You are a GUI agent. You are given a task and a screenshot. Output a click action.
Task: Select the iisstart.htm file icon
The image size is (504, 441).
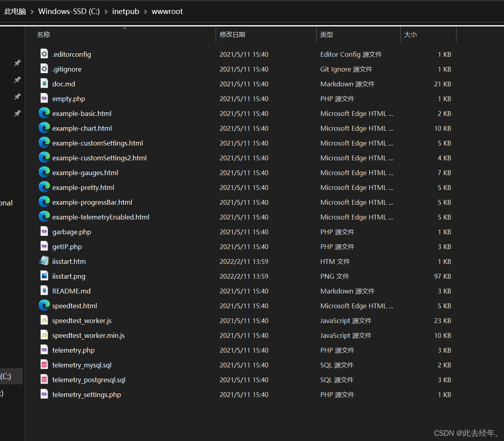[44, 261]
